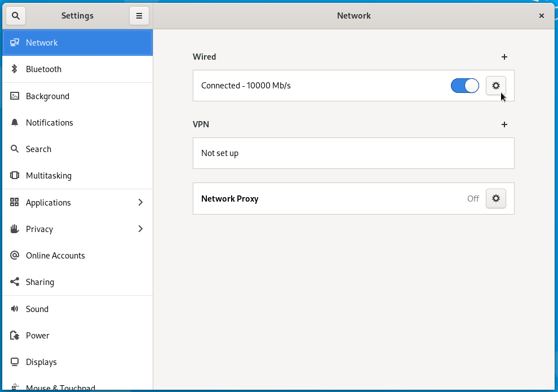Click the VPN Not set up row
558x392 pixels.
[x=353, y=153]
